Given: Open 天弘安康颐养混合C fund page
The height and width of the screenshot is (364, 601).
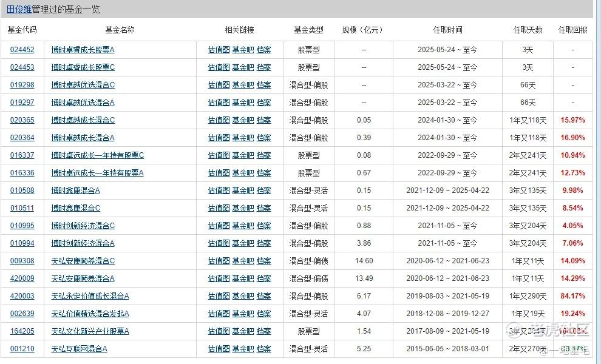Looking at the screenshot, I should pos(83,261).
